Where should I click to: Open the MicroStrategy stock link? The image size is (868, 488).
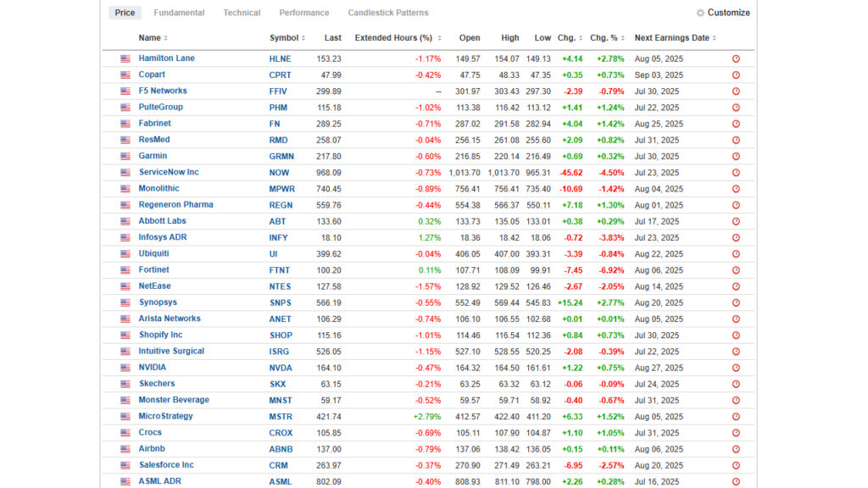(165, 416)
